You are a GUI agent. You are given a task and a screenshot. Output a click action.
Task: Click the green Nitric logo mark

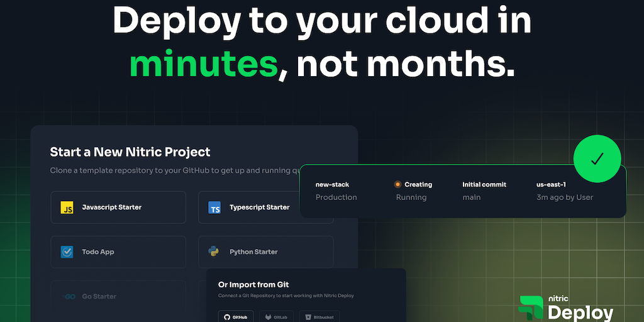coord(531,309)
